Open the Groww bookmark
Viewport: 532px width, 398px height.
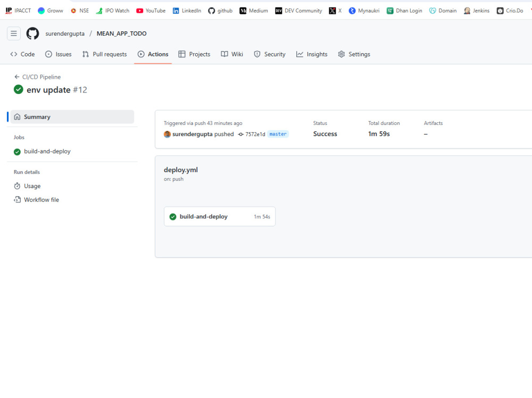coord(51,11)
